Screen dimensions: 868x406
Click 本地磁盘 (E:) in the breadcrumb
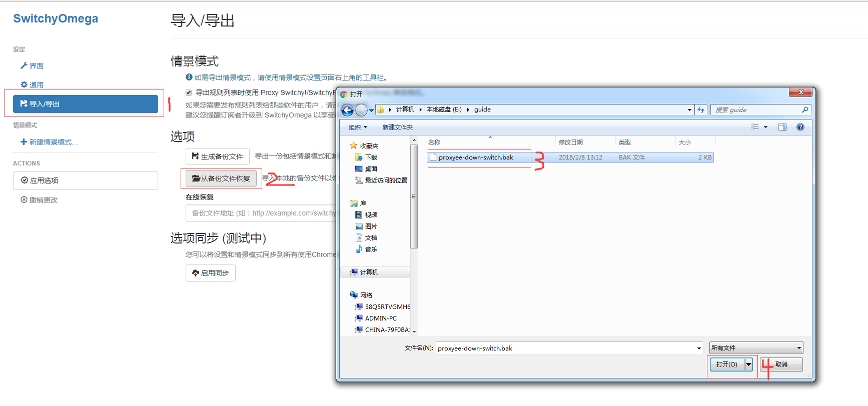(444, 109)
